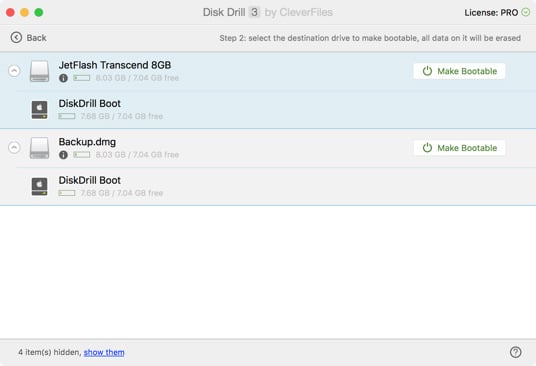Click the License PRO status checkmark
The width and height of the screenshot is (536, 366).
526,12
